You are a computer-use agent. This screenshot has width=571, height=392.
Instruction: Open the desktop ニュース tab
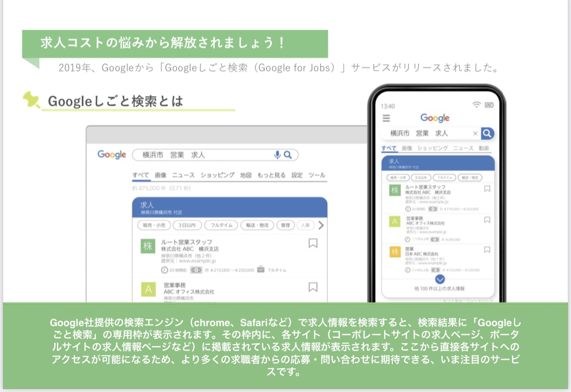(x=183, y=175)
